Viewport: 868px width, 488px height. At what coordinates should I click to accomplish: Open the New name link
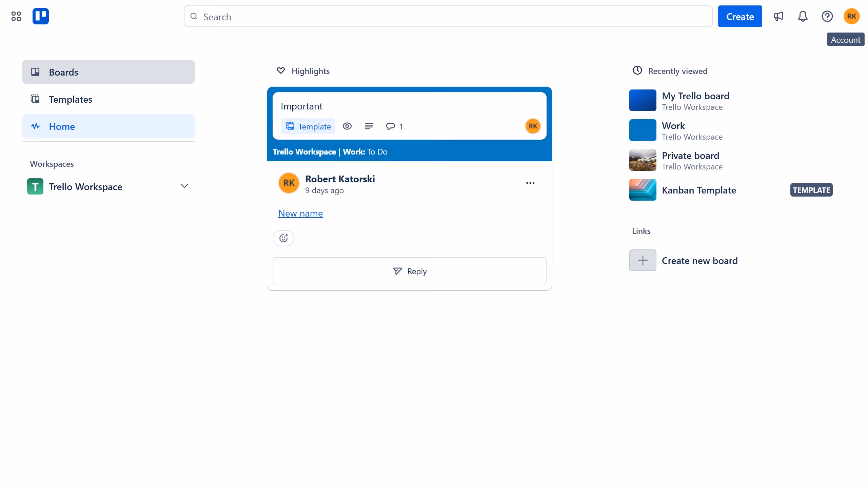[300, 213]
